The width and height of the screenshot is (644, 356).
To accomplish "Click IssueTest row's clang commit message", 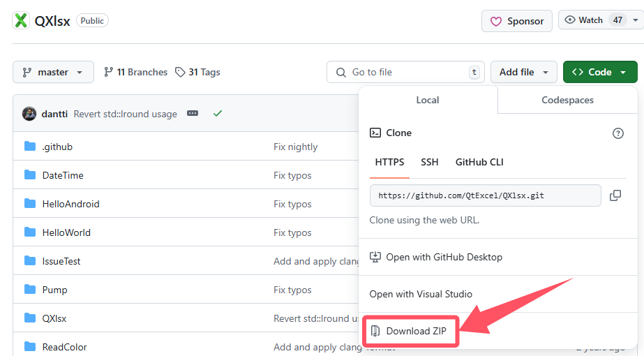I will tap(316, 262).
